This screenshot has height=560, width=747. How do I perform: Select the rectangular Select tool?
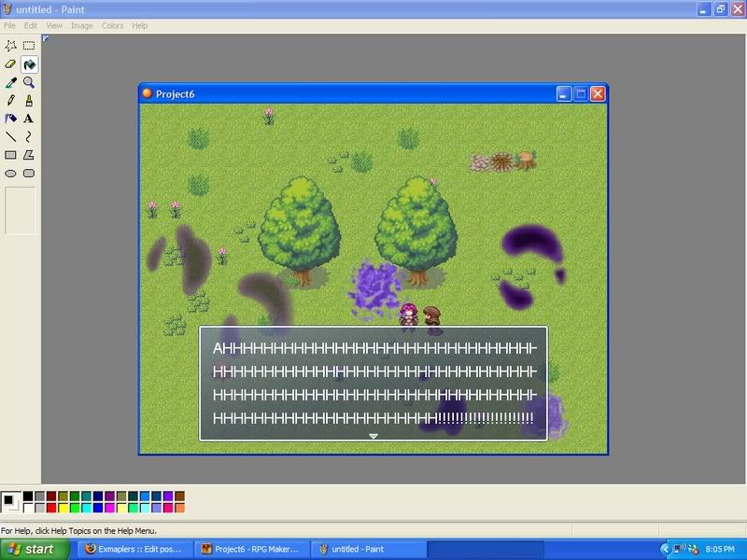click(29, 46)
